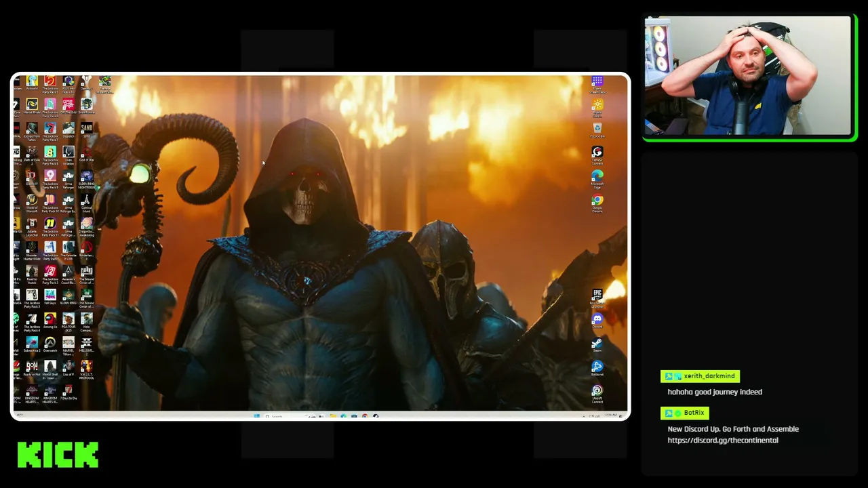
Task: Open The Jackbox Party Pack 6
Action: 50,107
